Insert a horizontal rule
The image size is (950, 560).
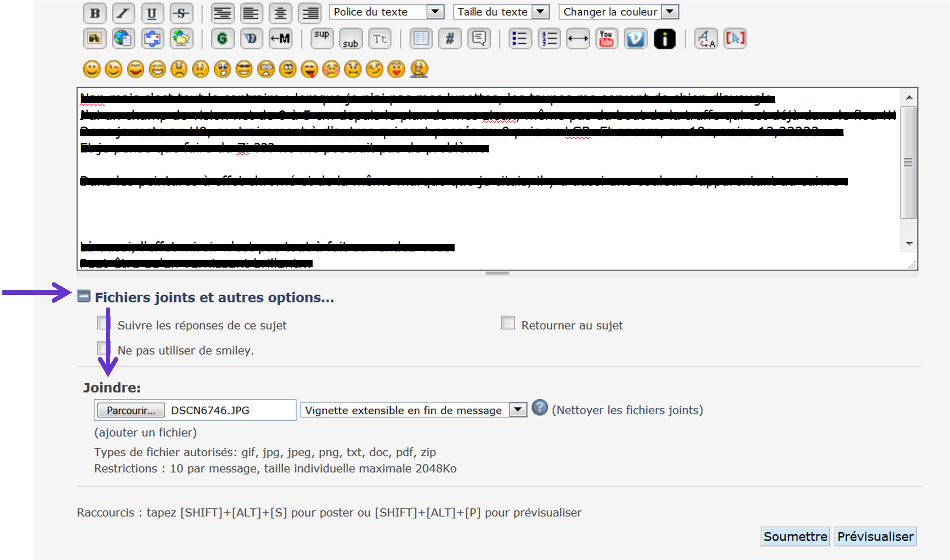(x=578, y=39)
